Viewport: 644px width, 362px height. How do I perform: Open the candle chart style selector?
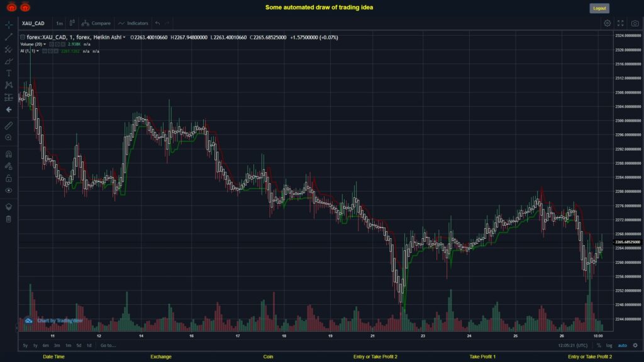[x=72, y=23]
